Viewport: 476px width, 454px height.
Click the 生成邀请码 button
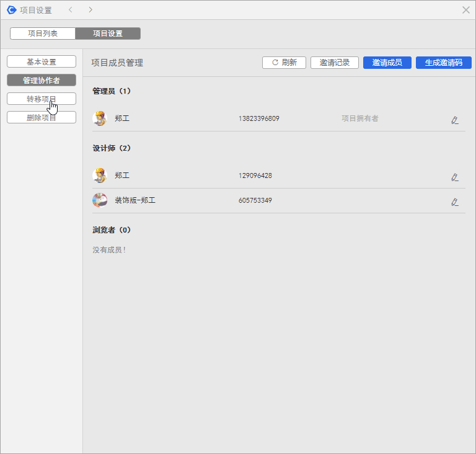[x=444, y=63]
